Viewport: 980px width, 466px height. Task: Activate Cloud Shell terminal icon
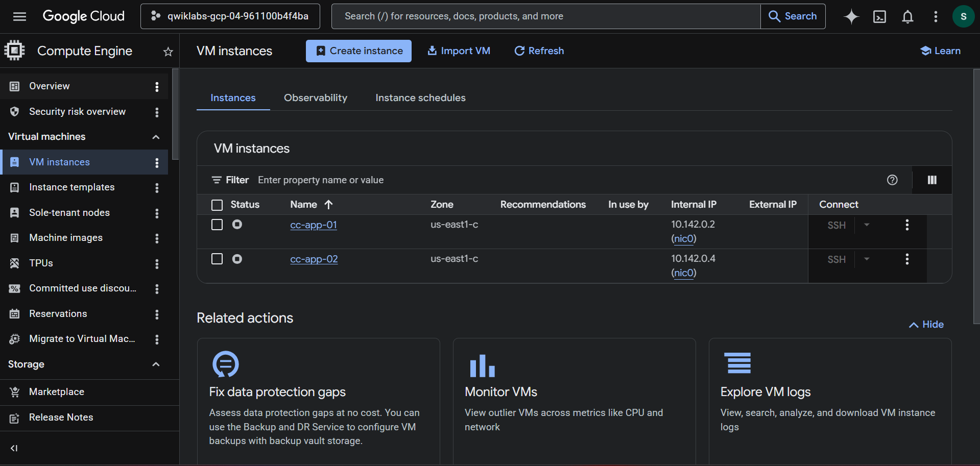pyautogui.click(x=879, y=16)
